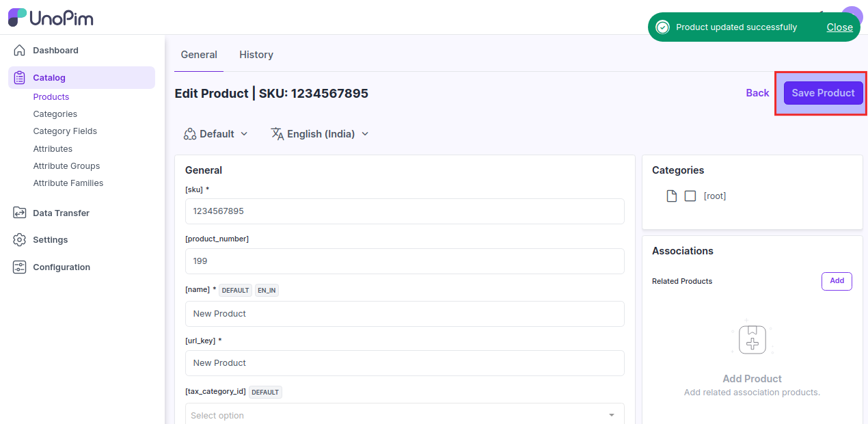Screen dimensions: 868x424
Task: Expand the tax_category_id select option
Action: click(x=405, y=415)
